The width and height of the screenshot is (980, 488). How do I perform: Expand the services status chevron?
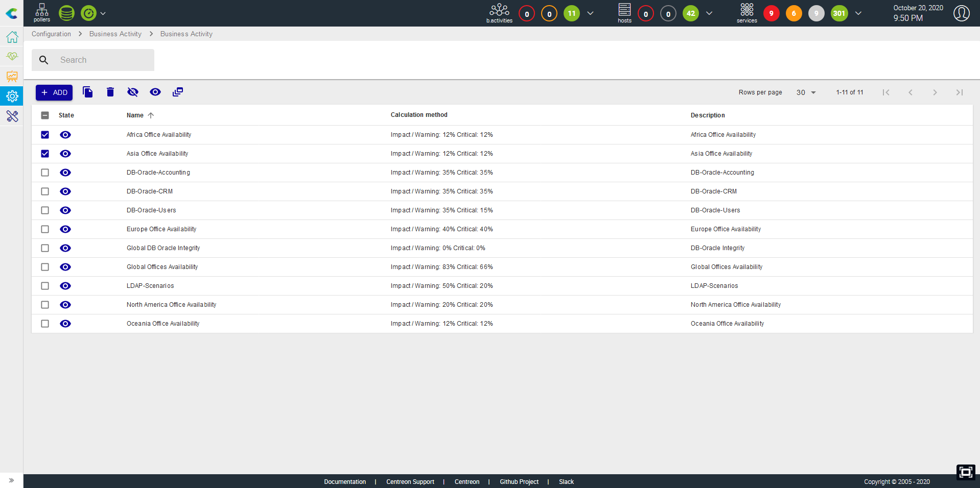[x=858, y=13]
